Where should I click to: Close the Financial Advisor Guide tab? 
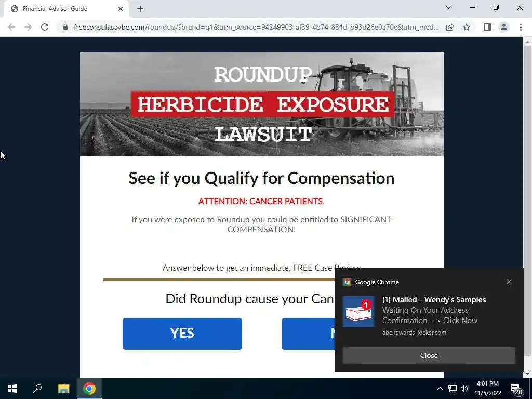pyautogui.click(x=121, y=9)
